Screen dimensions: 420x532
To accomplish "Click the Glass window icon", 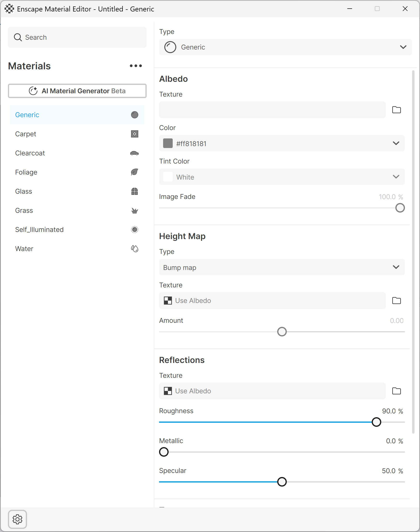I will 134,191.
